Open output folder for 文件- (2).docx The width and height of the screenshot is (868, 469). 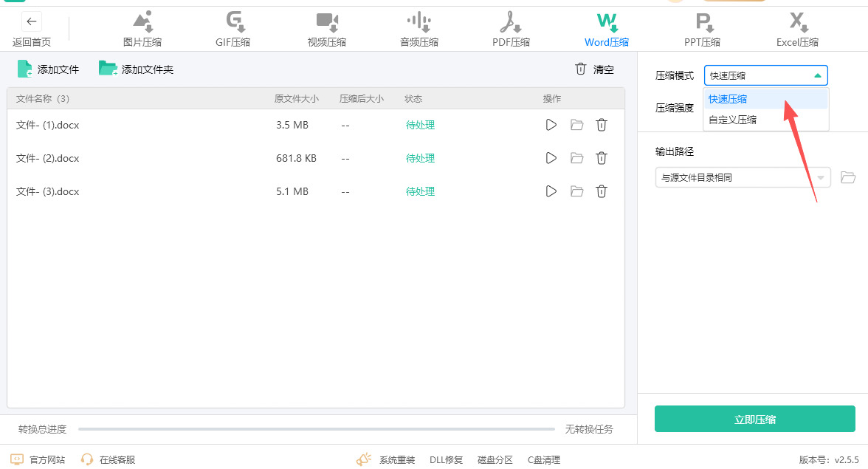[x=576, y=158]
